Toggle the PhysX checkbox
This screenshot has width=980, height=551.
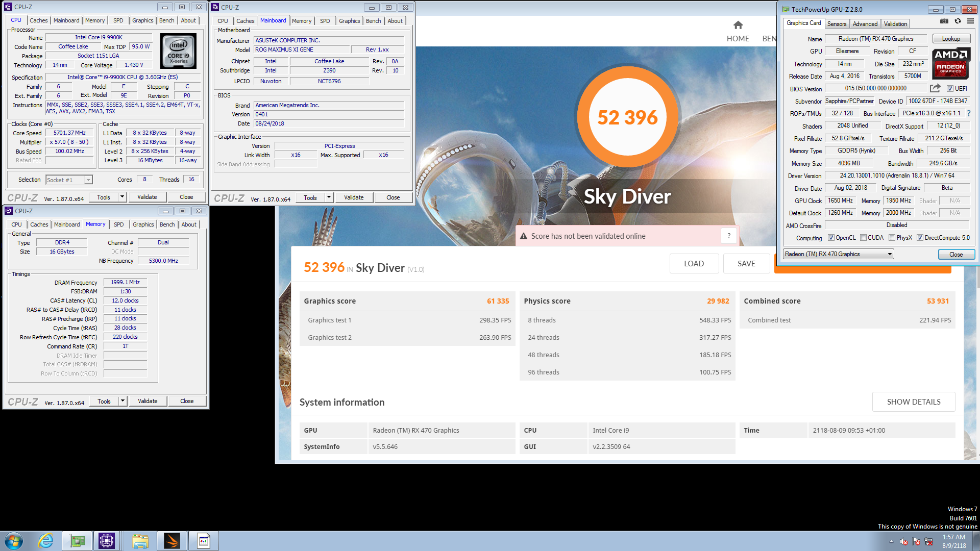[892, 238]
